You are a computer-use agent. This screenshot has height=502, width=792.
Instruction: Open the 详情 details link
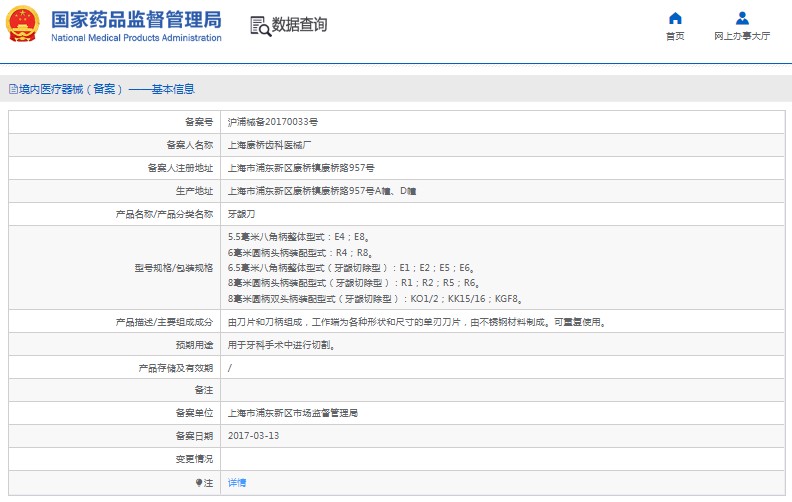[237, 482]
